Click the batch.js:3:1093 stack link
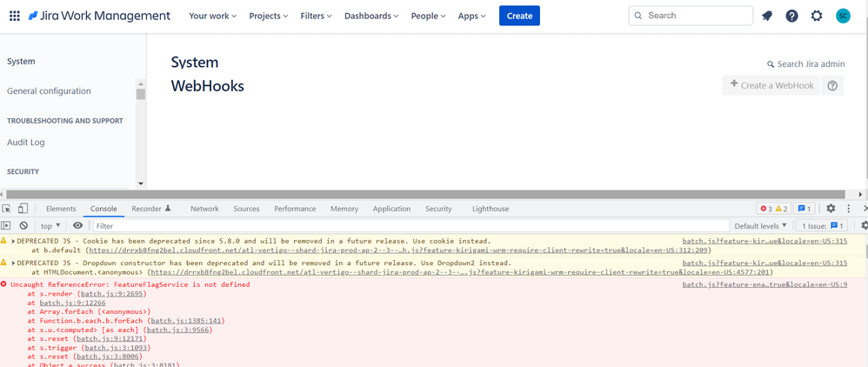 click(116, 348)
